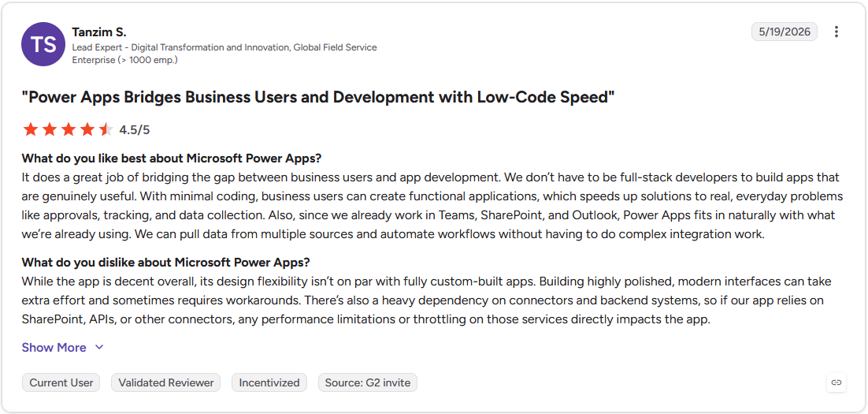The height and width of the screenshot is (414, 868).
Task: Click the paragraph starting 'It does a great job'
Action: [431, 206]
